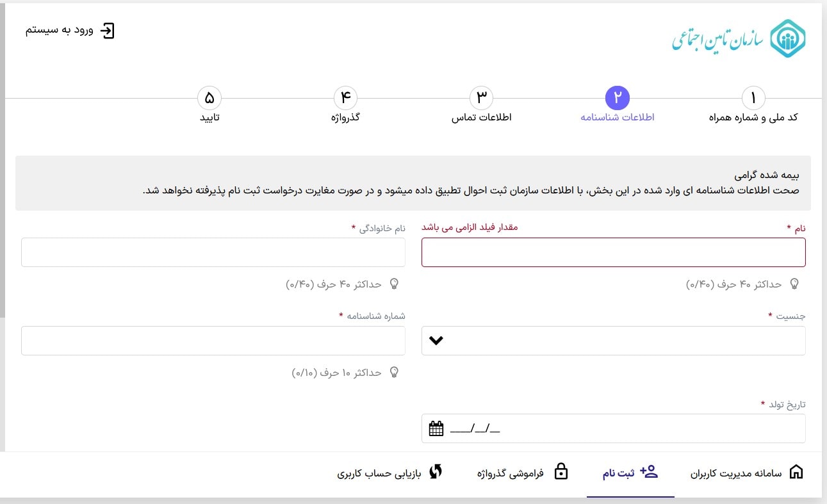Click the chevron arrow in the gender dropdown
This screenshot has height=504, width=827.
(x=436, y=341)
